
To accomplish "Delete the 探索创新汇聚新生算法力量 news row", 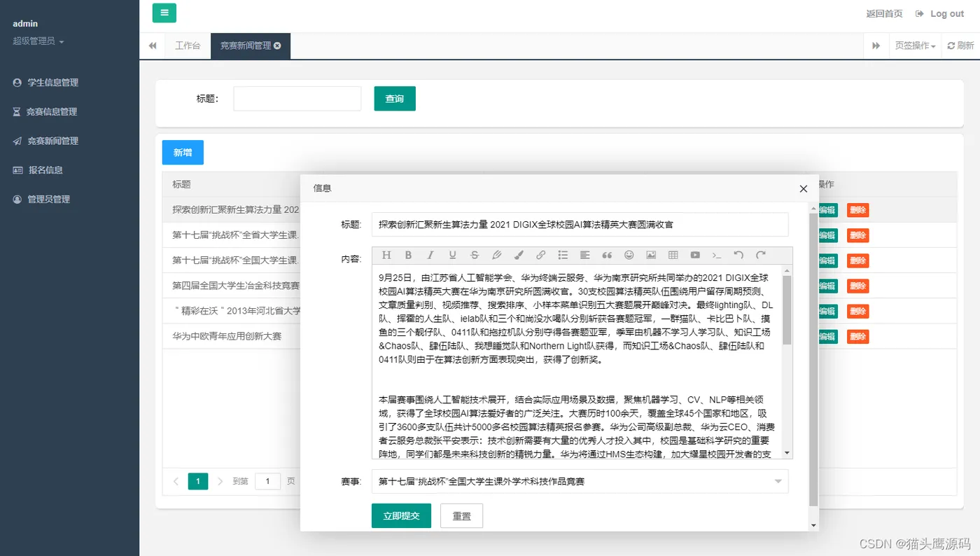I will pos(857,210).
